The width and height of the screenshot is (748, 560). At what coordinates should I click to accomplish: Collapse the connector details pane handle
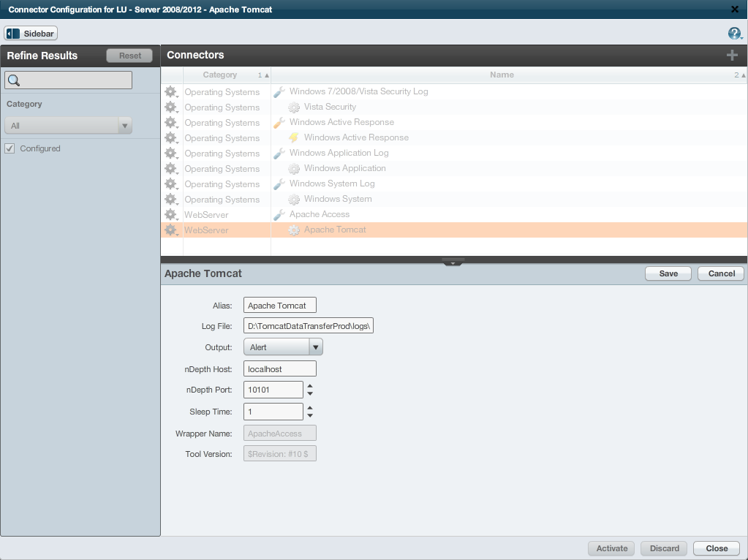[x=453, y=262]
